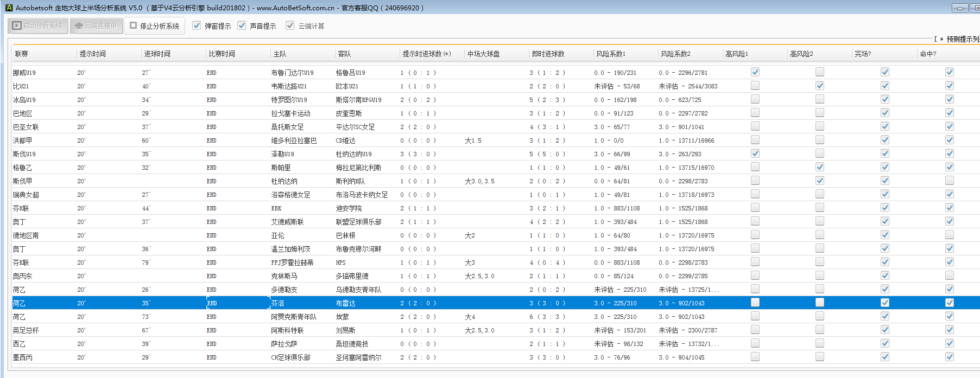
Task: Select the 维多利亚拉塞巴 match row
Action: point(294,140)
